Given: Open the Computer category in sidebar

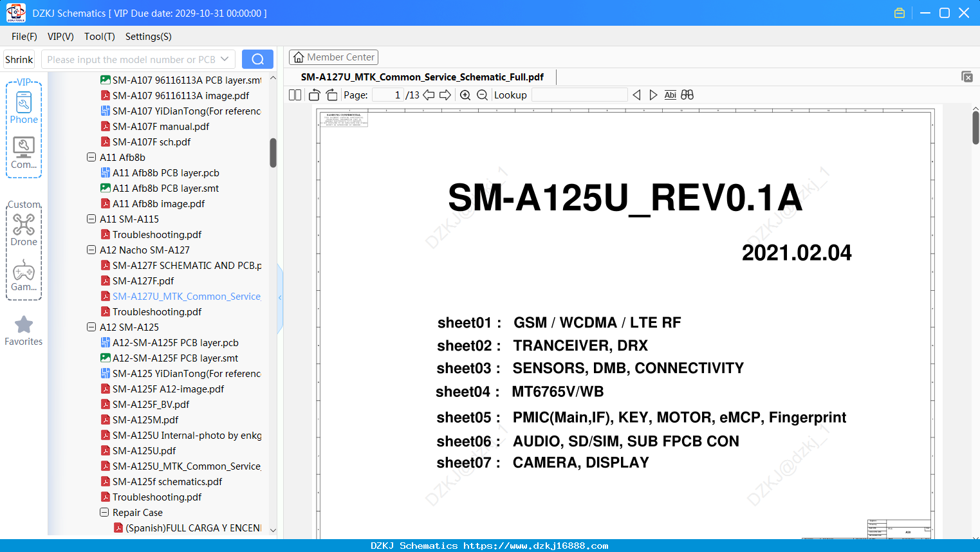Looking at the screenshot, I should click(x=24, y=152).
